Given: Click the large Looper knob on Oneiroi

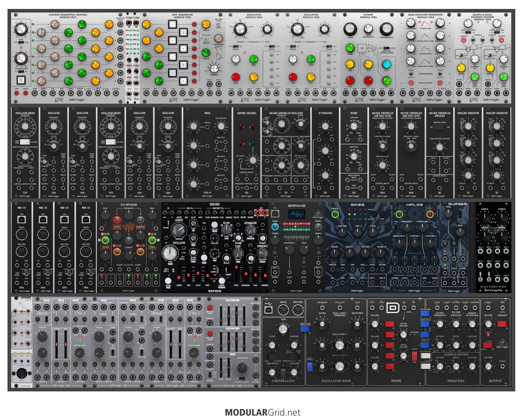Looking at the screenshot, I should [179, 230].
